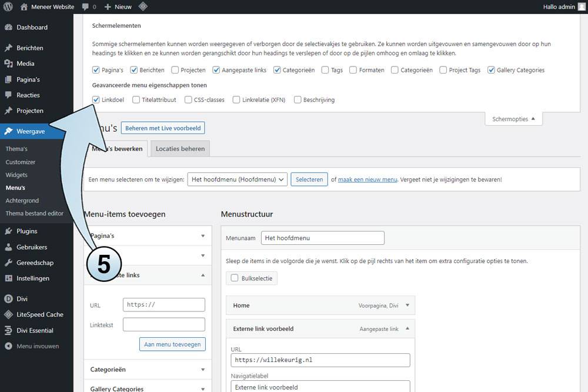Switch to Locaties beheren tab
This screenshot has height=392, width=588.
pos(180,149)
